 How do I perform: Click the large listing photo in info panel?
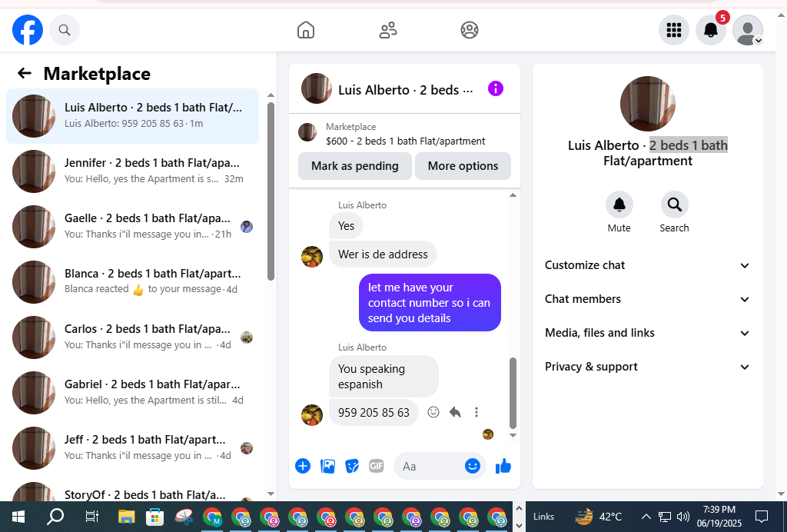[647, 104]
